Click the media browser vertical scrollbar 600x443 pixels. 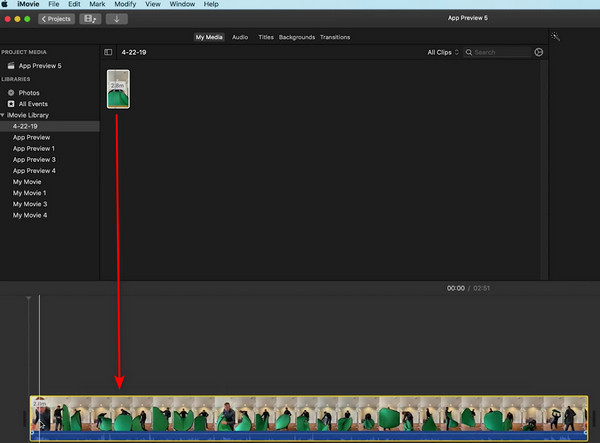pos(544,170)
